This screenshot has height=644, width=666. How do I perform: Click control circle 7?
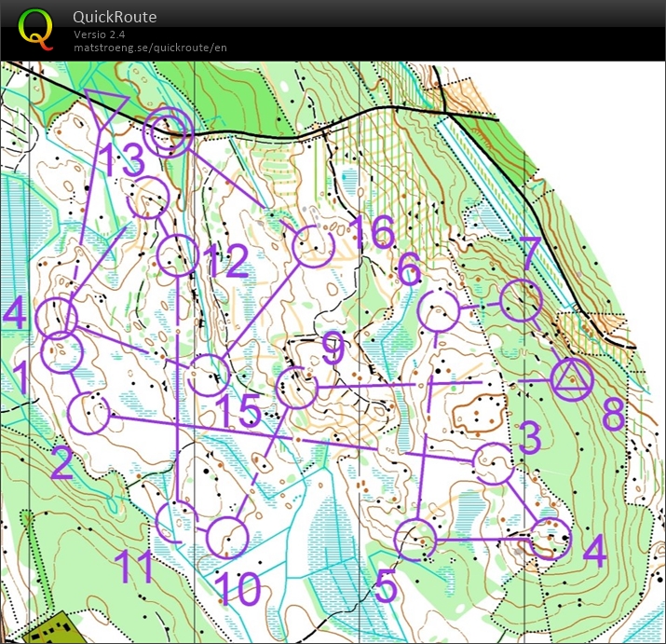521,300
